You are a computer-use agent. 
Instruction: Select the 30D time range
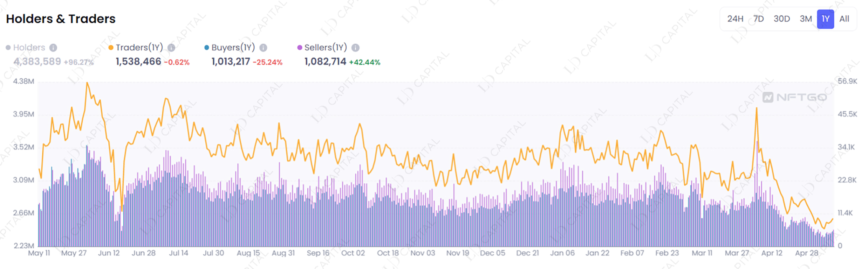pyautogui.click(x=781, y=19)
